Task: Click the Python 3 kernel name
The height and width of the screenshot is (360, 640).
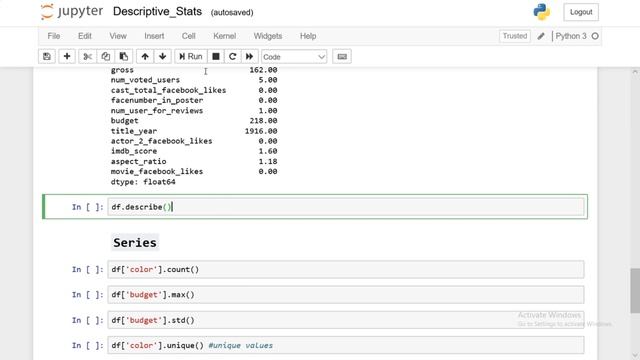Action: coord(571,36)
